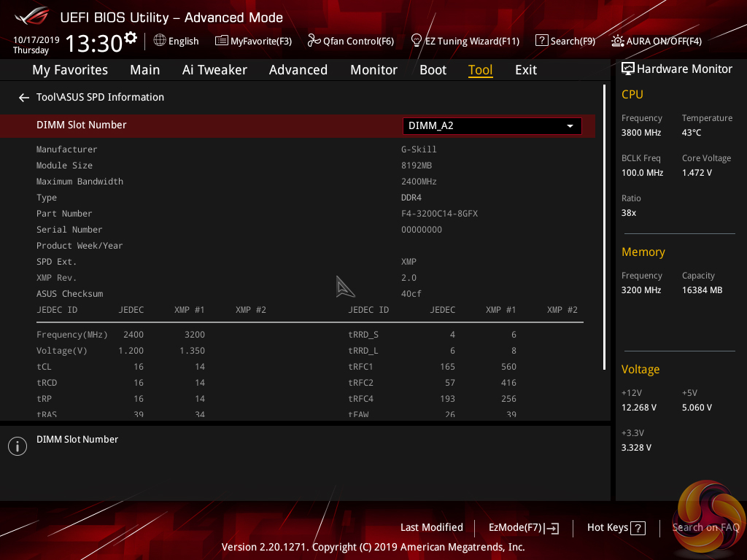Image resolution: width=747 pixels, height=560 pixels.
Task: Click the settings gear next to the clock
Action: click(x=130, y=38)
